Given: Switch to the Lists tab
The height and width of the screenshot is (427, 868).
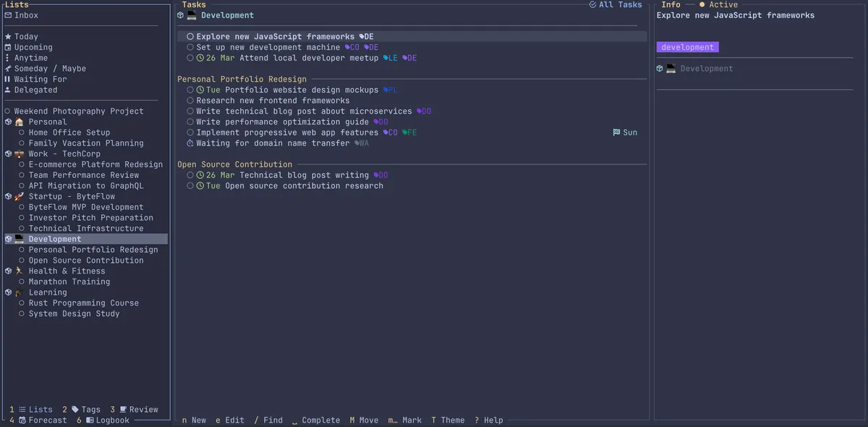Looking at the screenshot, I should coord(31,410).
